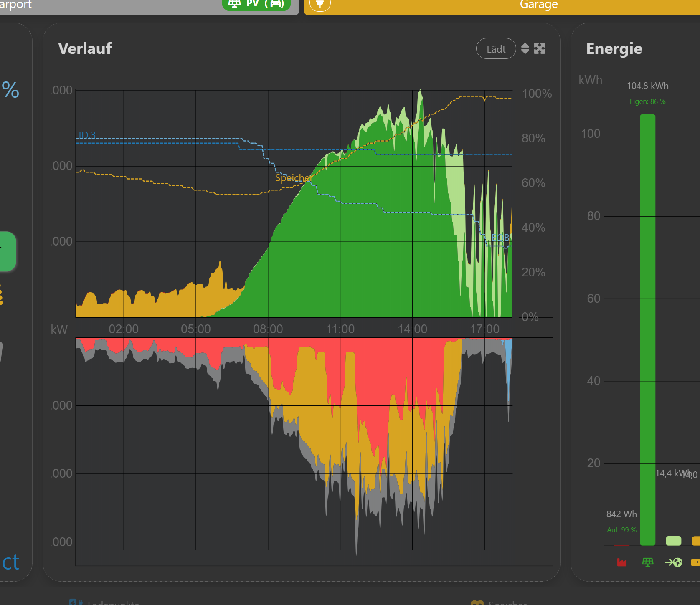Image resolution: width=700 pixels, height=605 pixels.
Task: Click the yellow battery icon in Energie
Action: pos(696,562)
